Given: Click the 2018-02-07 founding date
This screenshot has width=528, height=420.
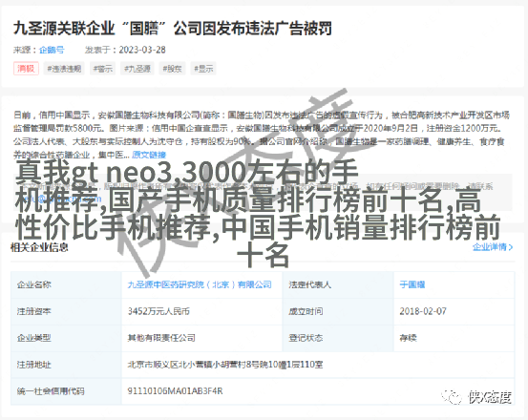Looking at the screenshot, I should [423, 311].
